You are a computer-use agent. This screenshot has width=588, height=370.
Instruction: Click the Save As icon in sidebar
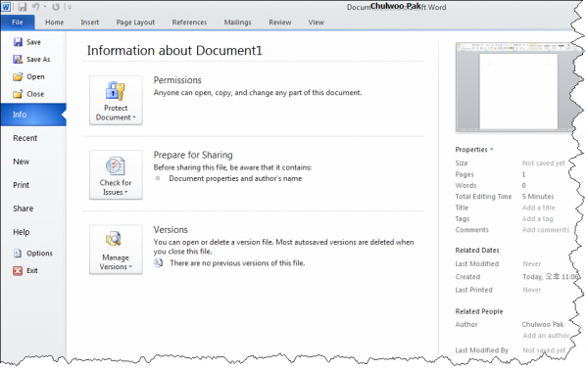pos(18,59)
